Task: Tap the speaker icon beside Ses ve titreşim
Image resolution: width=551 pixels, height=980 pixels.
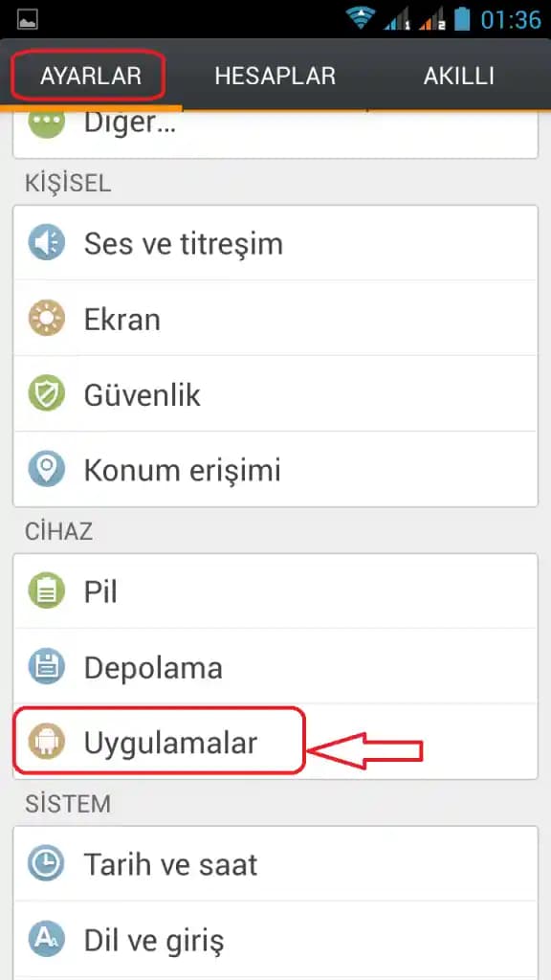Action: pyautogui.click(x=47, y=243)
